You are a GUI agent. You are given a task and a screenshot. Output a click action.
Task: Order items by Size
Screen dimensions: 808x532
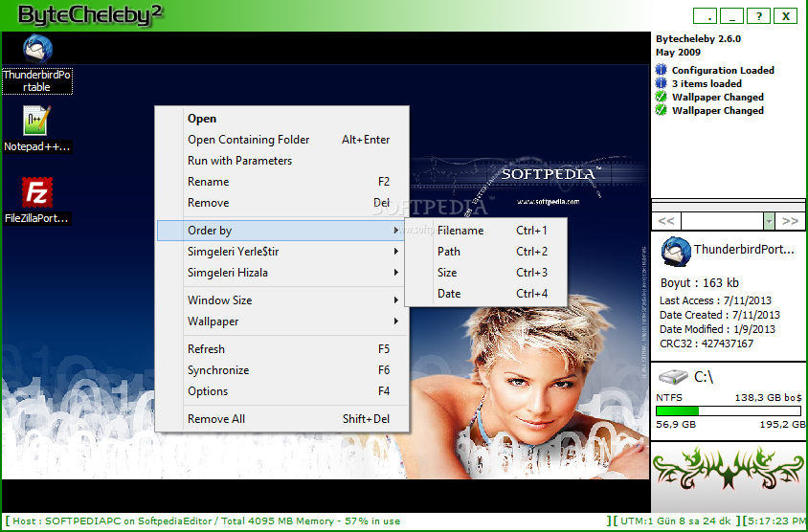(486, 273)
